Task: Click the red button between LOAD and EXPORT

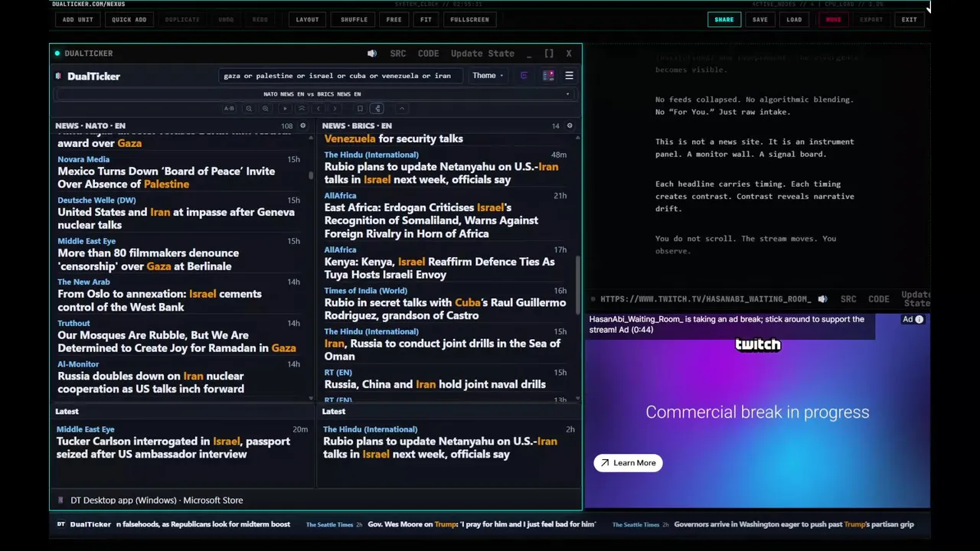Action: click(x=834, y=20)
